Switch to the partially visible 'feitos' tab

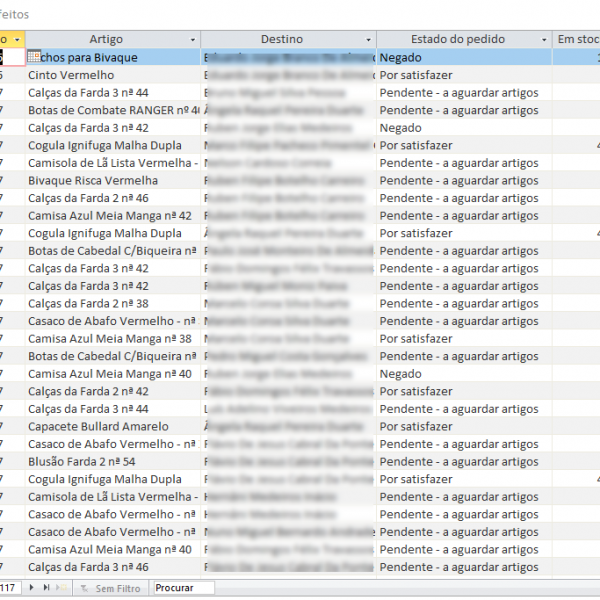15,15
